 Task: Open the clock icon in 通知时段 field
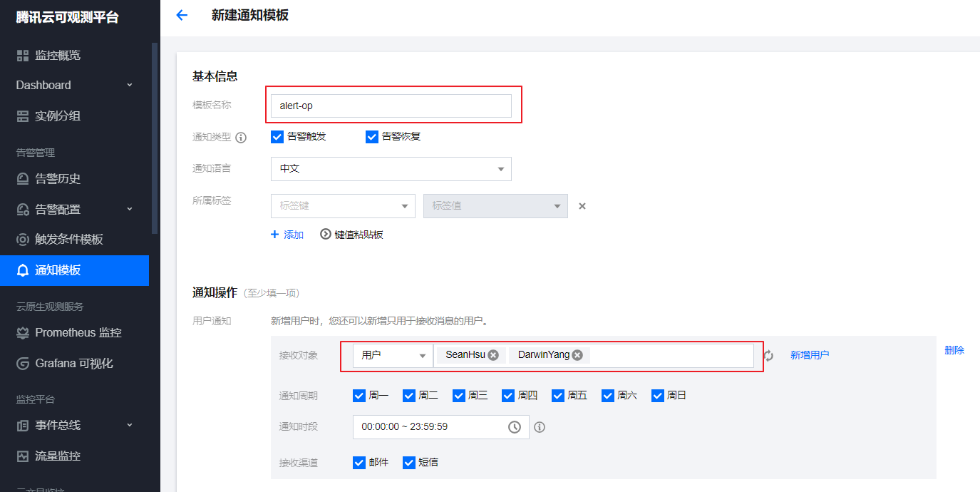(515, 427)
